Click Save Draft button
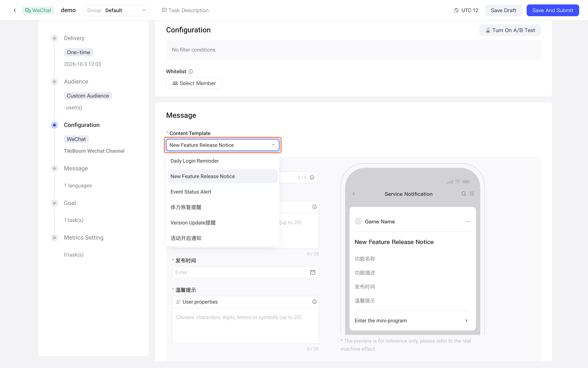 coord(503,10)
